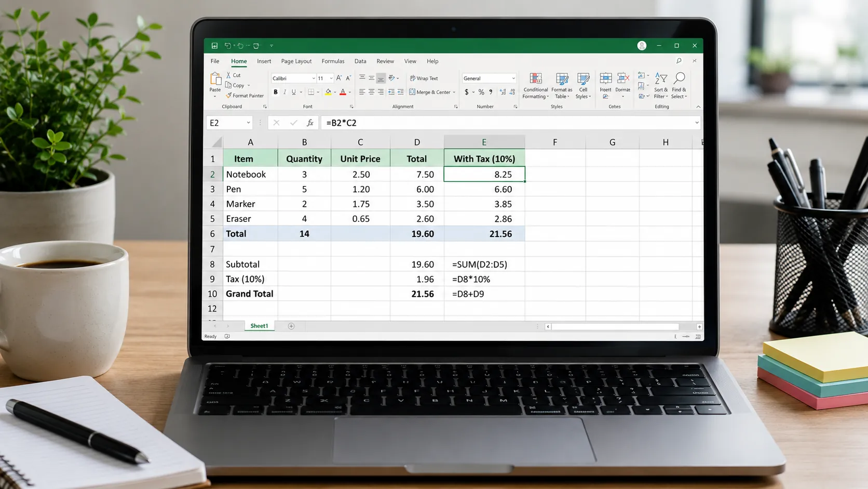Click the Cut scissors command

[233, 75]
